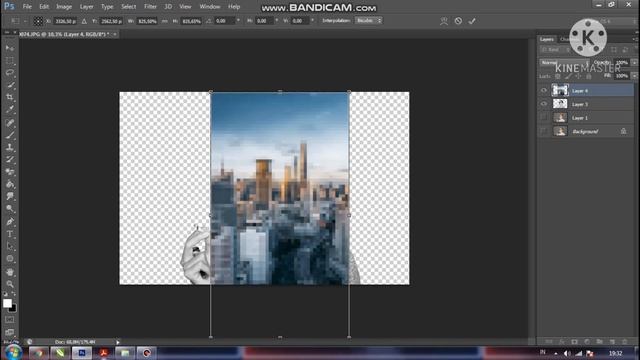The image size is (640, 360).
Task: Click the Layer 4 thumbnail
Action: [x=560, y=90]
